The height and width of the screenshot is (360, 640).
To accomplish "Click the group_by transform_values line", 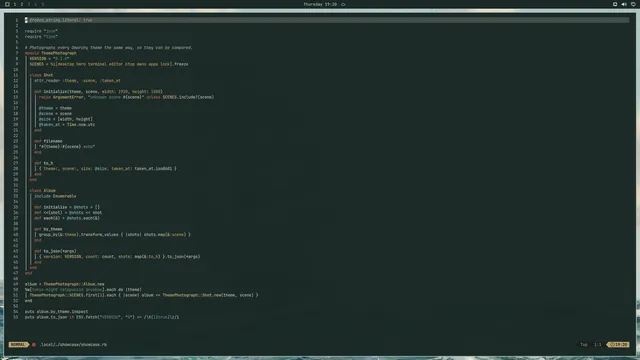I will [114, 235].
